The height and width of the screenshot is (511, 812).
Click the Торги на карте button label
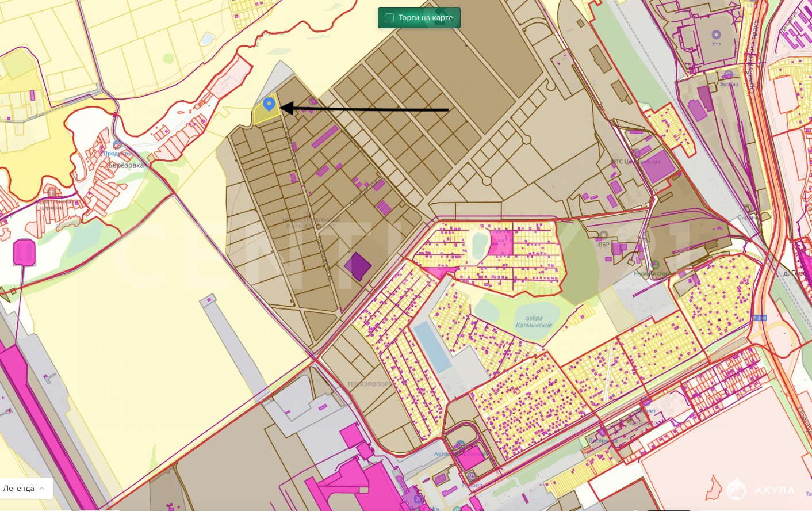pos(426,18)
